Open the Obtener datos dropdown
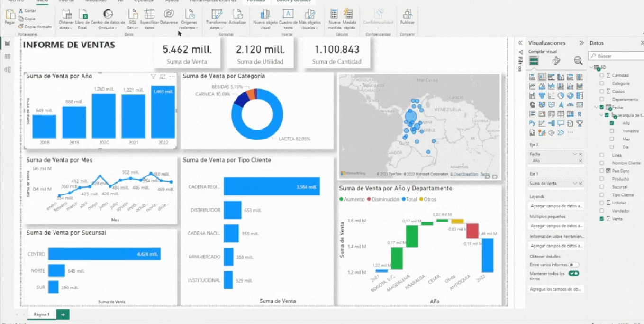The image size is (644, 324). coord(66,28)
